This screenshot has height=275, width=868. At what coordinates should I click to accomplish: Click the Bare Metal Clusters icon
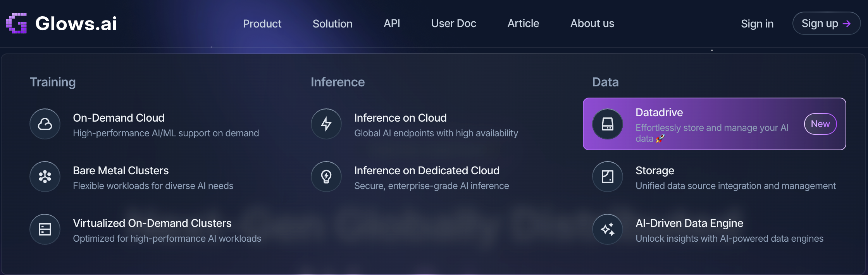pyautogui.click(x=45, y=177)
